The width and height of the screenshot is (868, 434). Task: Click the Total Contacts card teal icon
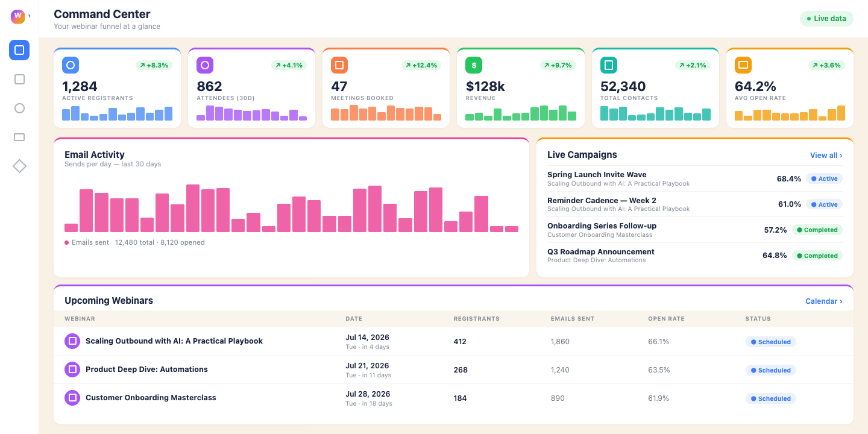pyautogui.click(x=609, y=65)
